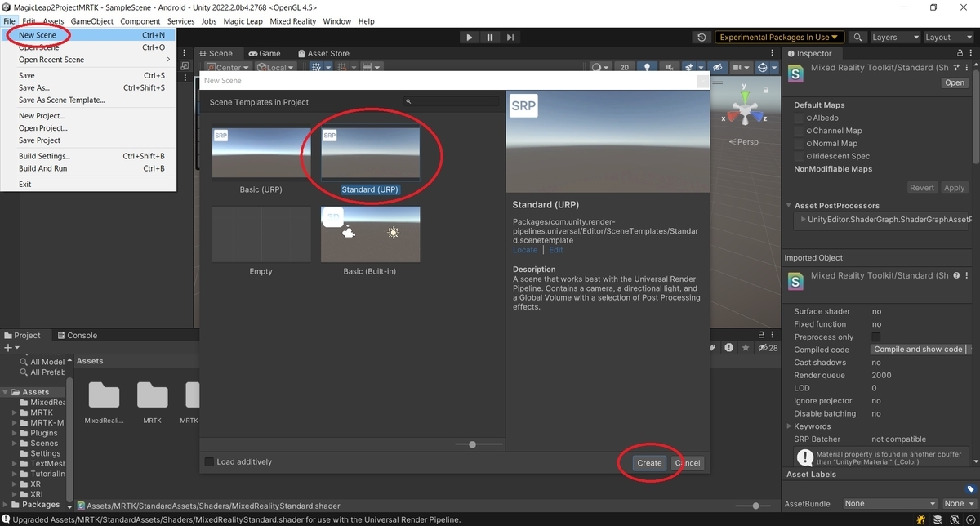Open the Edit menu
This screenshot has height=526, width=980.
tap(29, 21)
